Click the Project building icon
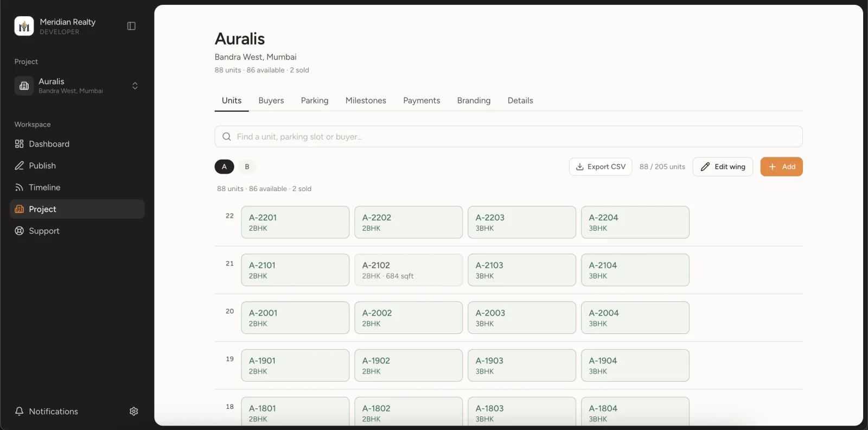 [x=20, y=209]
